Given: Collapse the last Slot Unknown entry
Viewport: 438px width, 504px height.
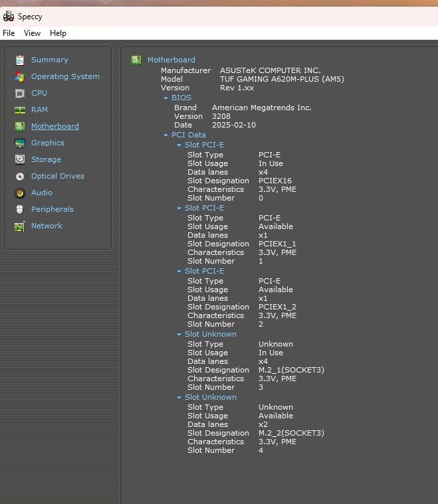Looking at the screenshot, I should tap(179, 398).
